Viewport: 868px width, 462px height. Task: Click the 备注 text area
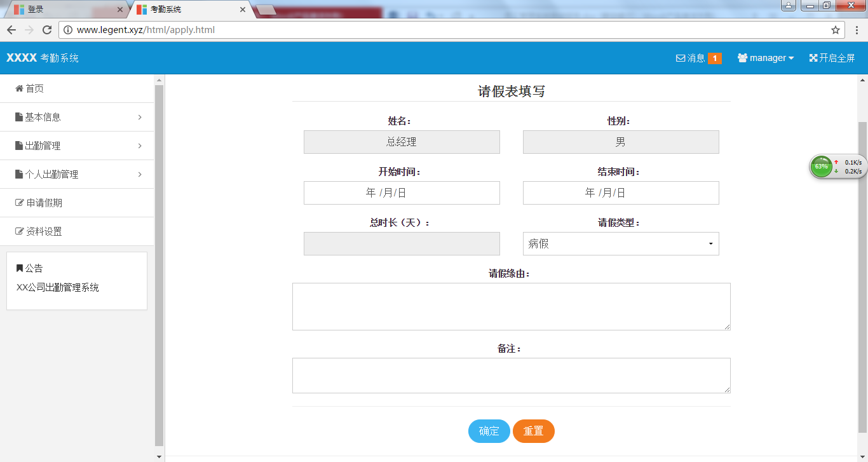[x=512, y=376]
